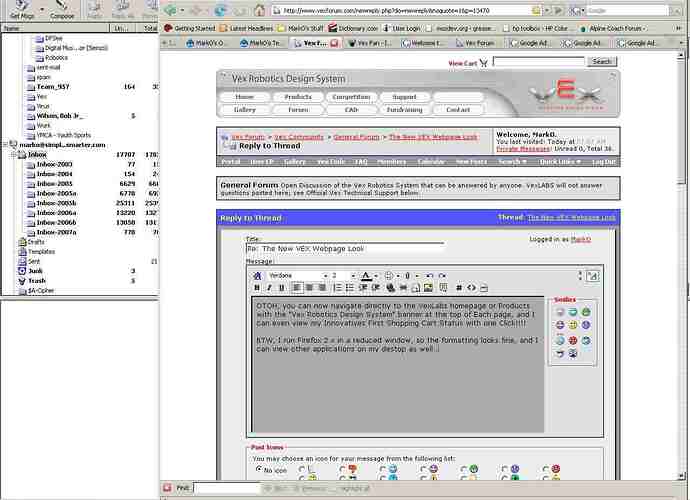Select Team_957 mail folder
This screenshot has width=690, height=500.
click(53, 87)
